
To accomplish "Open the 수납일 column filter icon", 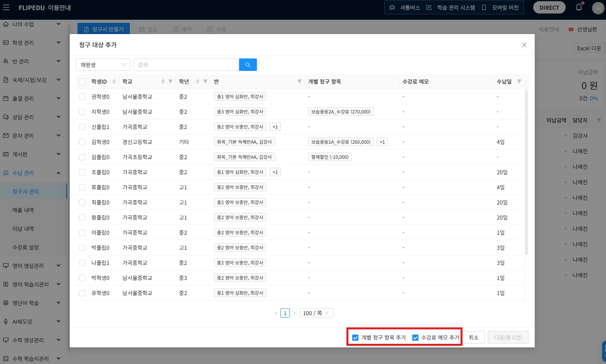I will tap(519, 81).
